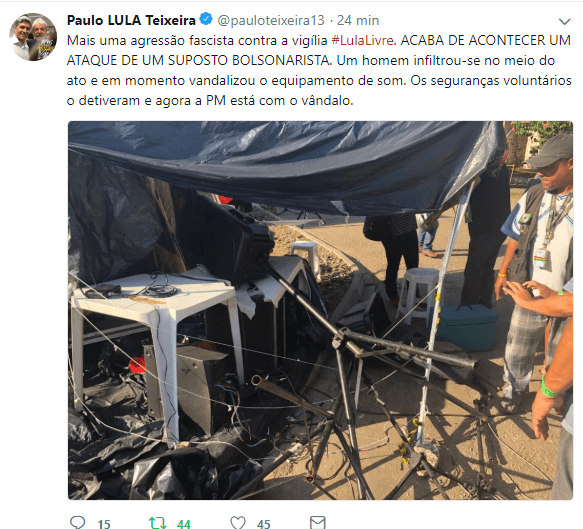Open the #LulaLivre hashtag
This screenshot has height=529, width=583.
pos(363,40)
